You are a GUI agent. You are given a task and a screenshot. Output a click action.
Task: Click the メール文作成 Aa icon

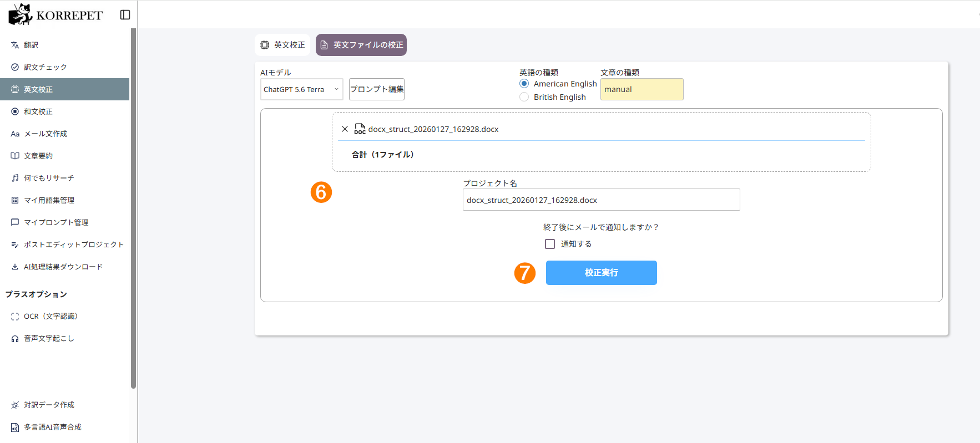[x=15, y=134]
